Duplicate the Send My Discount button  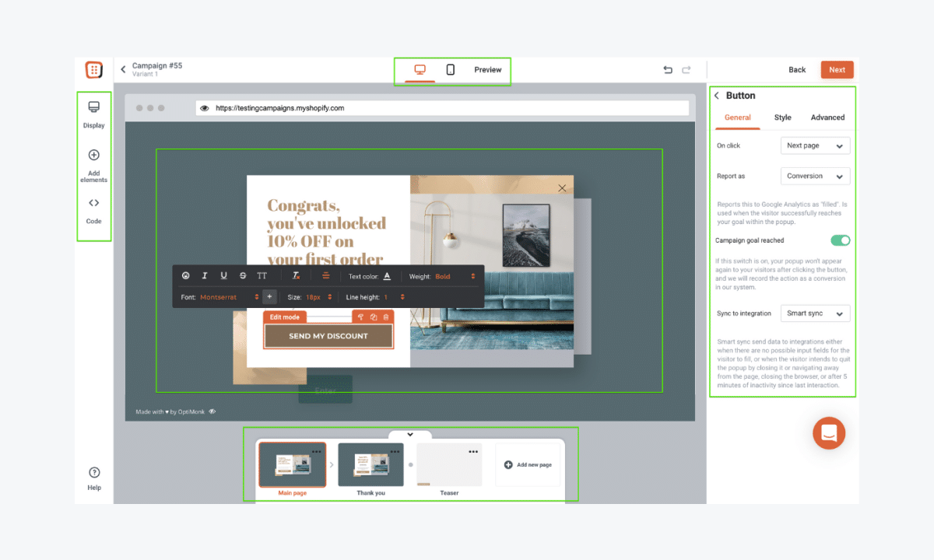pos(374,317)
